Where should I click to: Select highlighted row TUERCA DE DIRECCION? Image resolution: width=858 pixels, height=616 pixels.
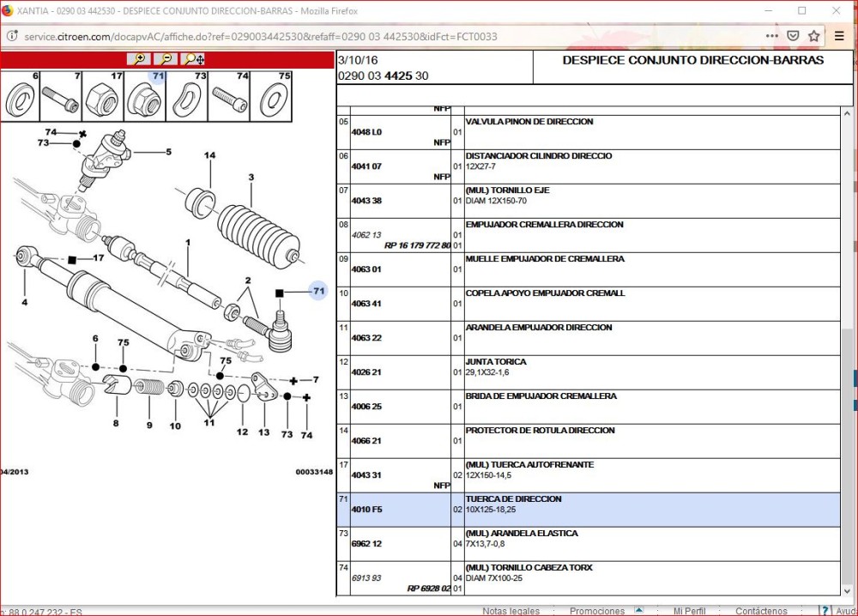(589, 510)
